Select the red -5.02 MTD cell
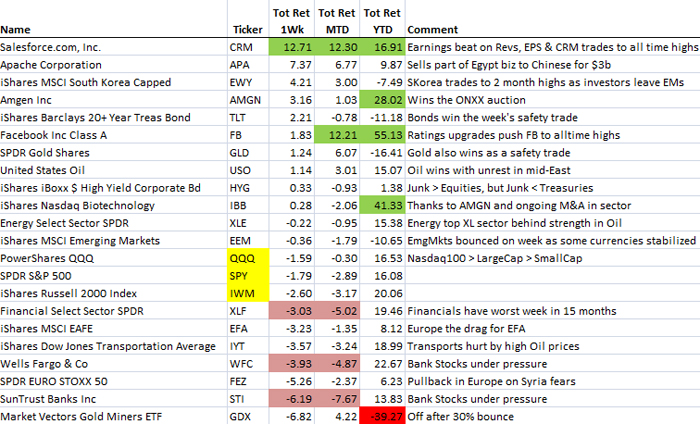The image size is (700, 424). click(337, 311)
